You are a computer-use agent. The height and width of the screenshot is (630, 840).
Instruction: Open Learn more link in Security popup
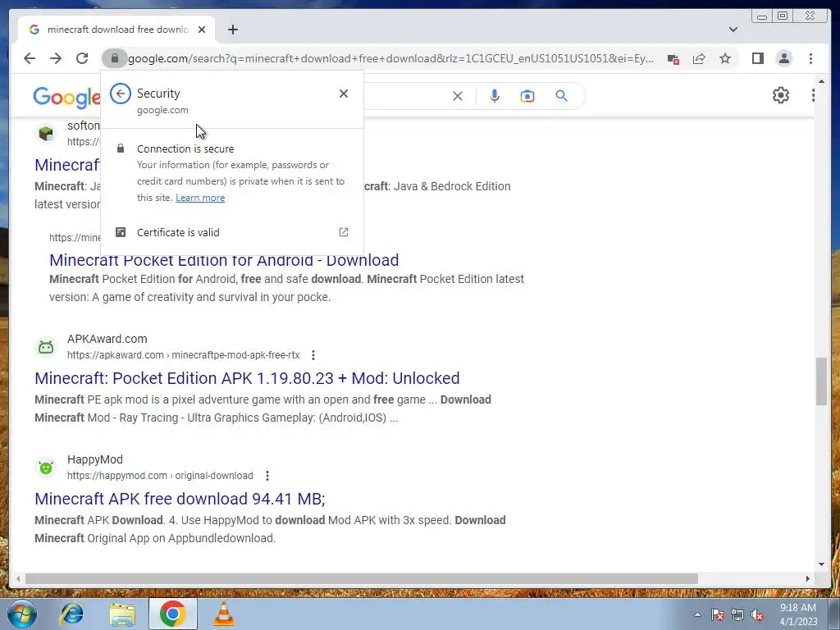coord(200,198)
